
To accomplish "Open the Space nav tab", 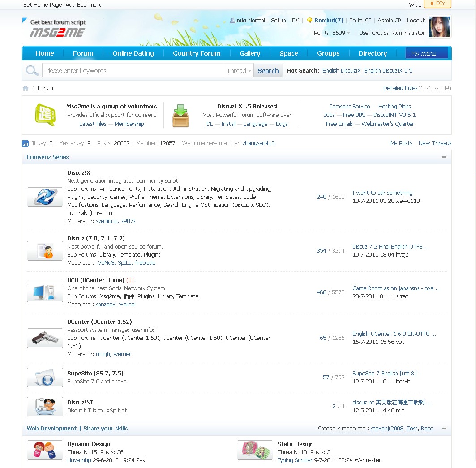I will tap(289, 53).
